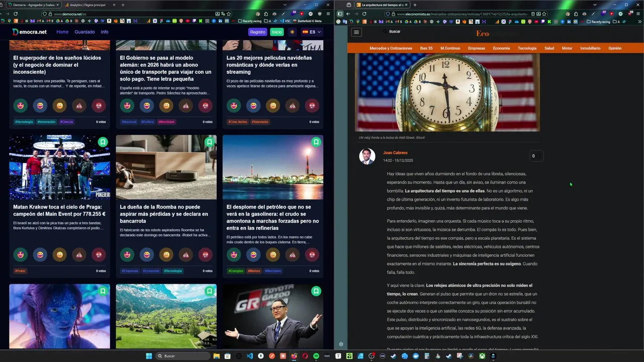Open the Inmobiliario section
Image resolution: width=644 pixels, height=362 pixels.
pyautogui.click(x=590, y=48)
